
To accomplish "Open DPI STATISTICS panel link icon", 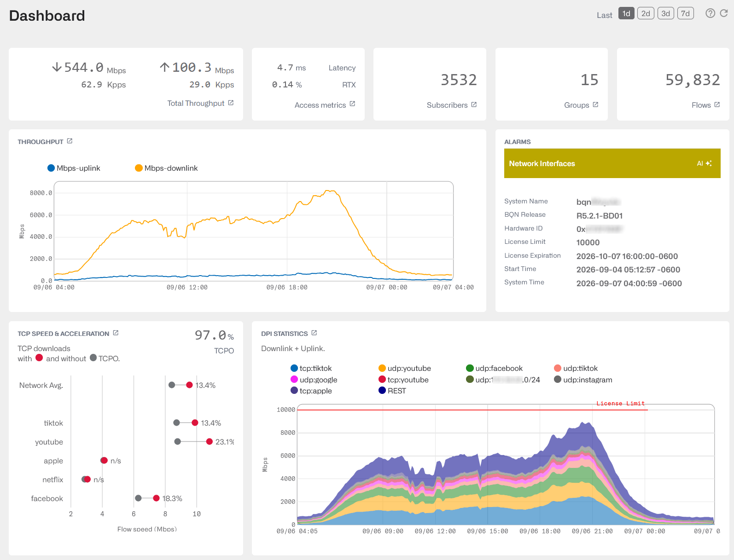I will (x=314, y=333).
